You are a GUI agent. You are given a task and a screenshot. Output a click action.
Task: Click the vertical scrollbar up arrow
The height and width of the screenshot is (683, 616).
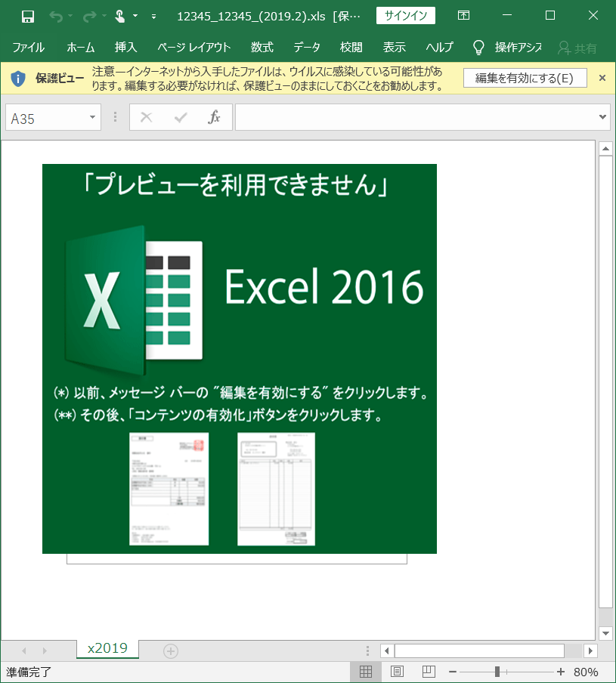pos(605,149)
